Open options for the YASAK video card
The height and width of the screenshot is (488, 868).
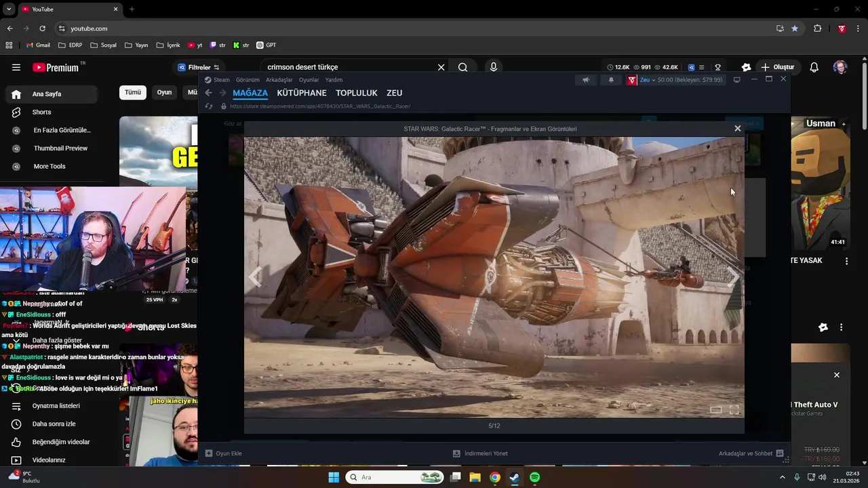(x=846, y=261)
